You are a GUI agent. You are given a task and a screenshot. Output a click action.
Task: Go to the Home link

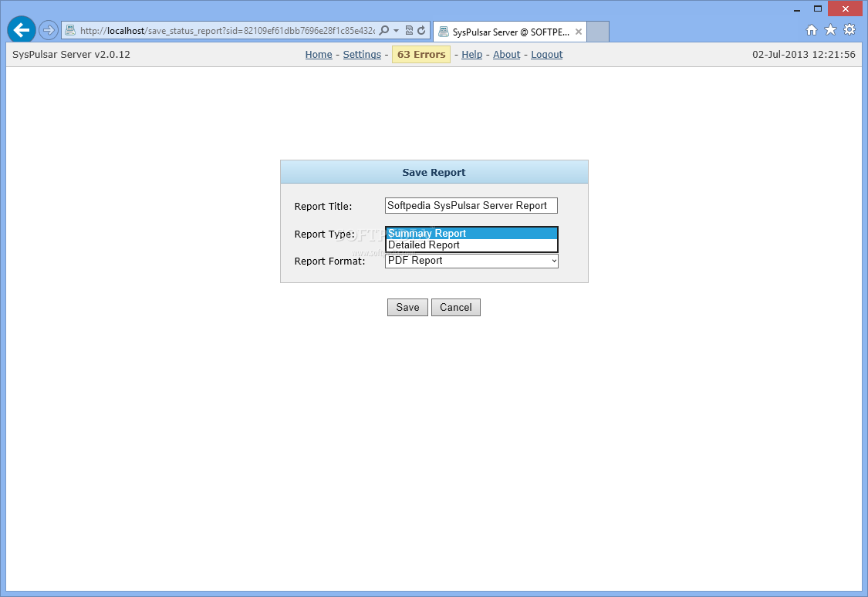(x=319, y=54)
